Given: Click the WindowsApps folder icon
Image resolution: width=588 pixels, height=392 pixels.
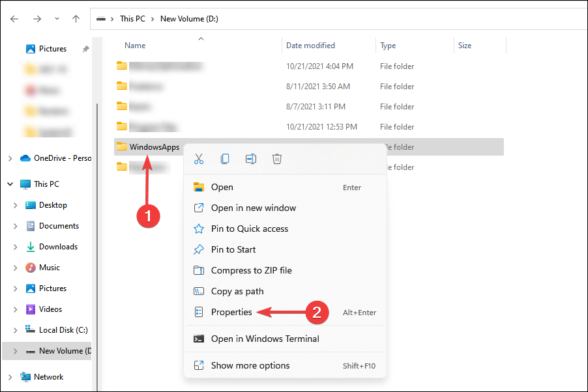Looking at the screenshot, I should coord(121,147).
